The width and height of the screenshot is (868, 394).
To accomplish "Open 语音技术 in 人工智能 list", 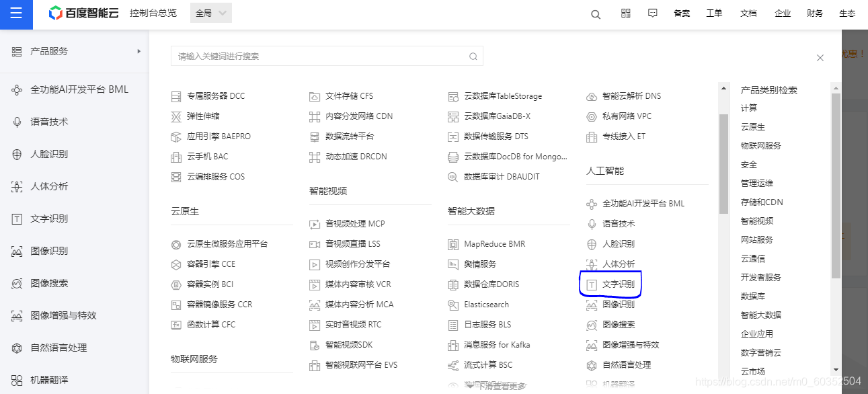I will (x=619, y=224).
